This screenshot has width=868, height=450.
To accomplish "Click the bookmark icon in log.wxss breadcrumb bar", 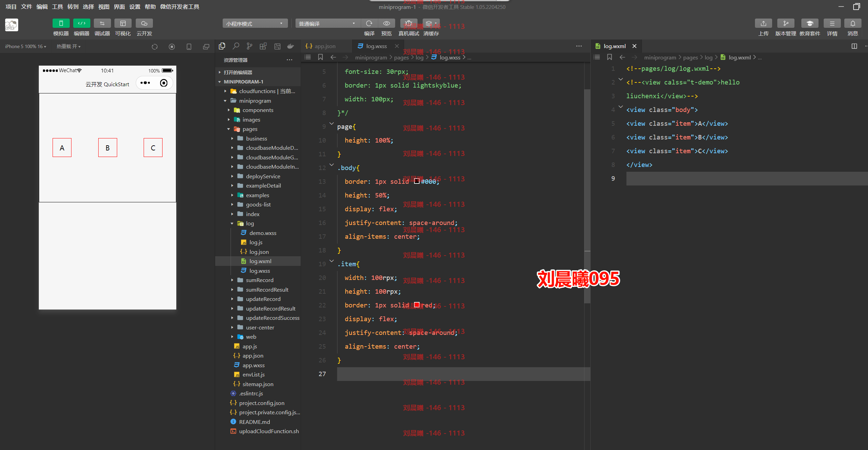I will click(320, 57).
